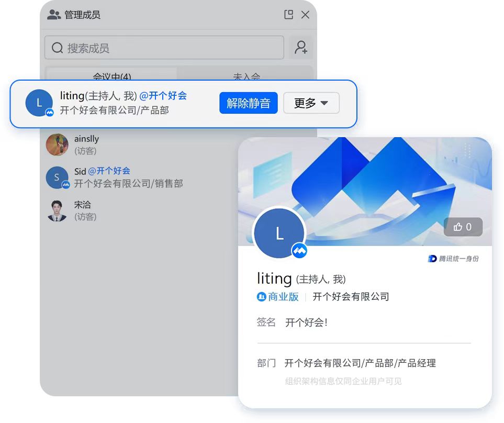Click Sid's round S avatar
This screenshot has width=504, height=423.
coord(57,177)
